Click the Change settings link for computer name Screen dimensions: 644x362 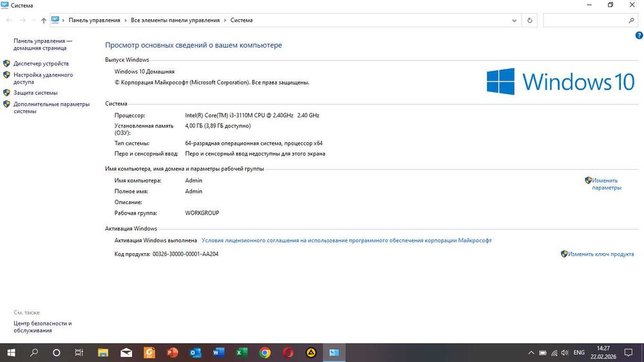607,184
